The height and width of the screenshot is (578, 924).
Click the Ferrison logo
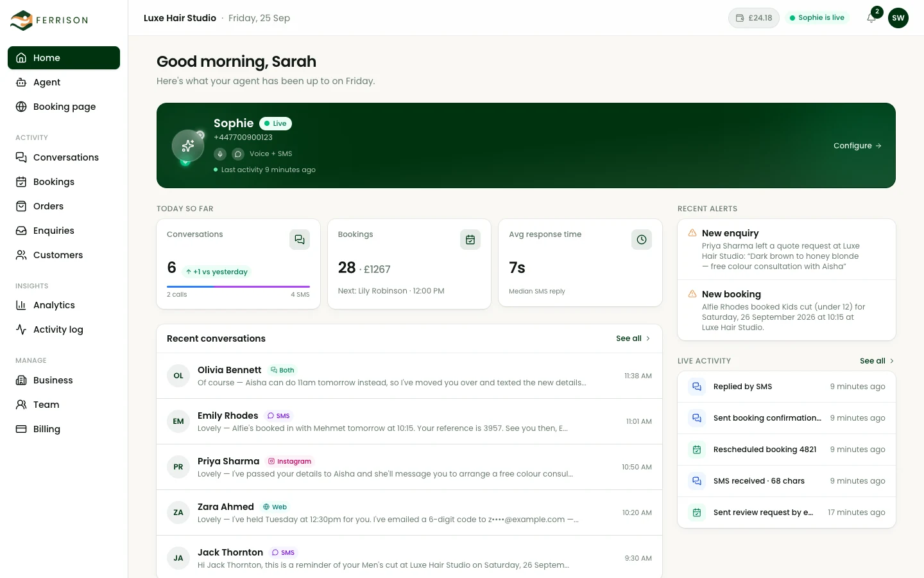(49, 20)
